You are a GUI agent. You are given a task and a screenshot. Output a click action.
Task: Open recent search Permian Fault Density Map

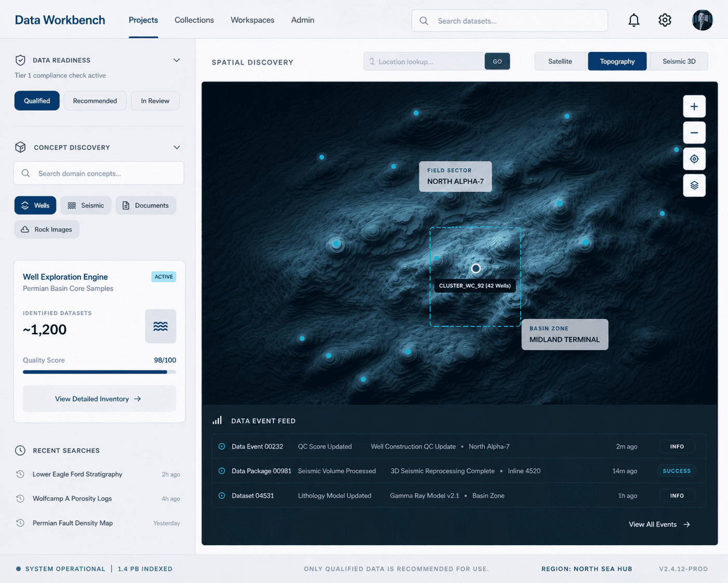pos(73,523)
